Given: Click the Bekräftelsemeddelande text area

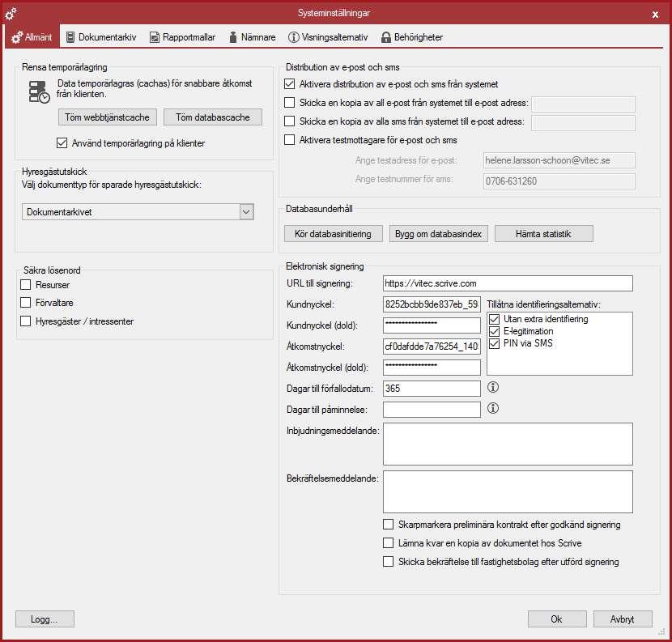Looking at the screenshot, I should [x=508, y=492].
